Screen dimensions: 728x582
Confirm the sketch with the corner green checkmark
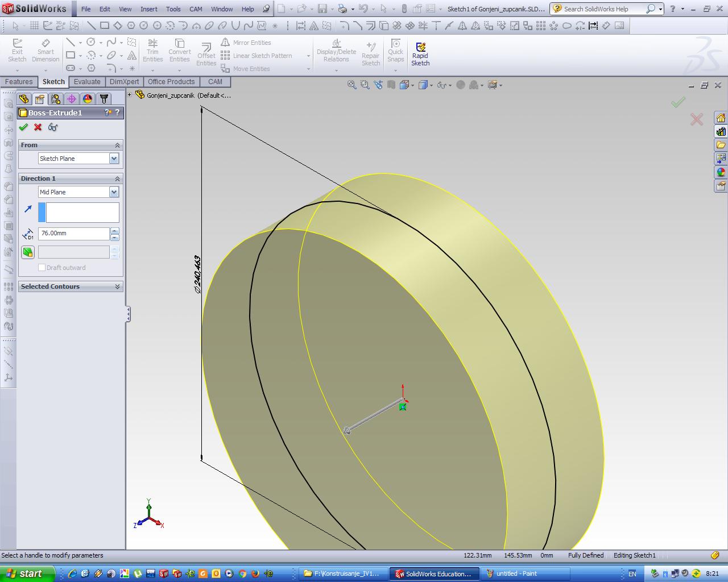tap(678, 102)
